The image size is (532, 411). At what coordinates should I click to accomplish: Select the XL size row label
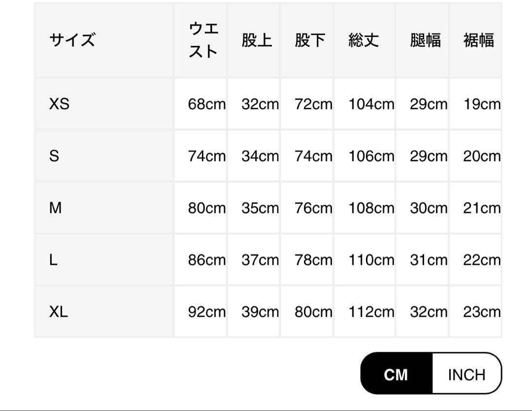[x=104, y=312]
